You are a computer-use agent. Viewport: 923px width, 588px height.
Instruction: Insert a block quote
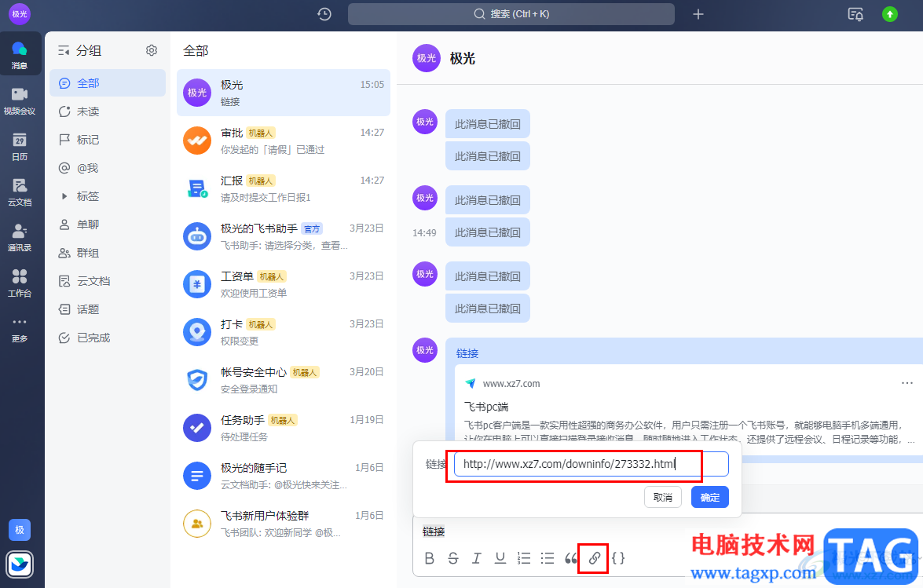tap(571, 558)
